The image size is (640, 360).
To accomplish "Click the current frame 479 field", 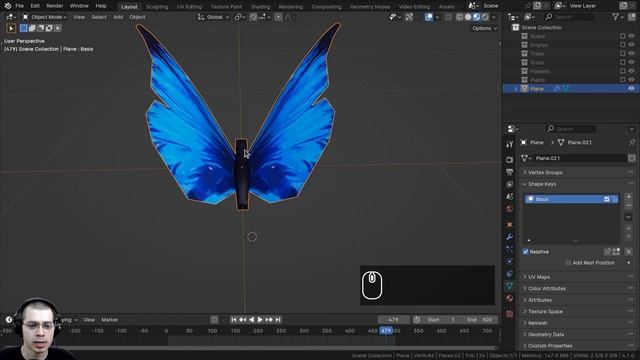I will pyautogui.click(x=393, y=320).
